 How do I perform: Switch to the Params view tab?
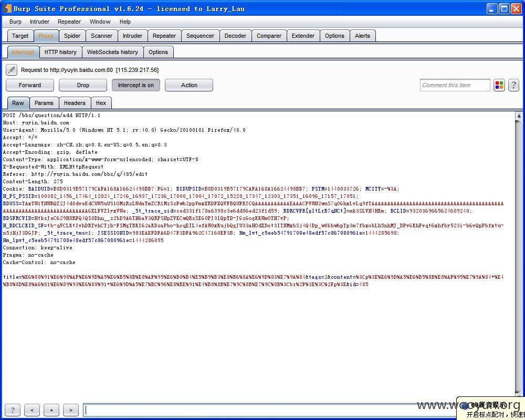[44, 103]
